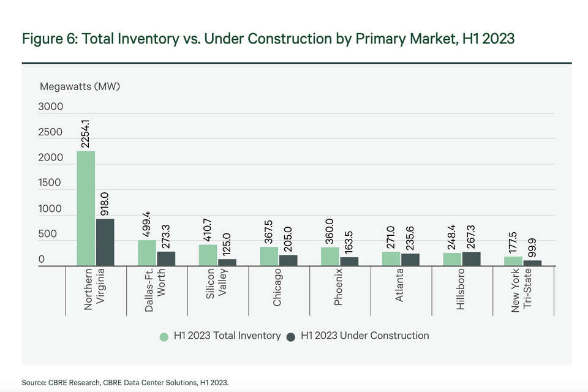Click the 235.6 data value label

click(x=410, y=238)
